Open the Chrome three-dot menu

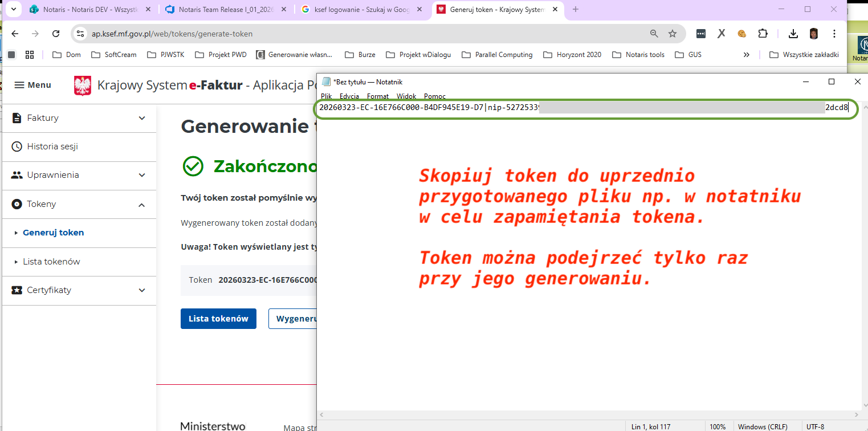pos(834,34)
